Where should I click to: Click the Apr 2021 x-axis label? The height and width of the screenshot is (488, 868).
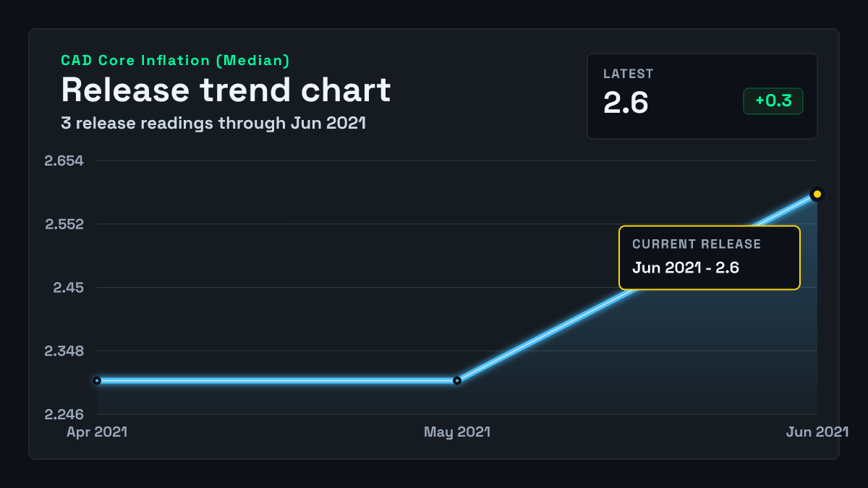[x=97, y=432]
